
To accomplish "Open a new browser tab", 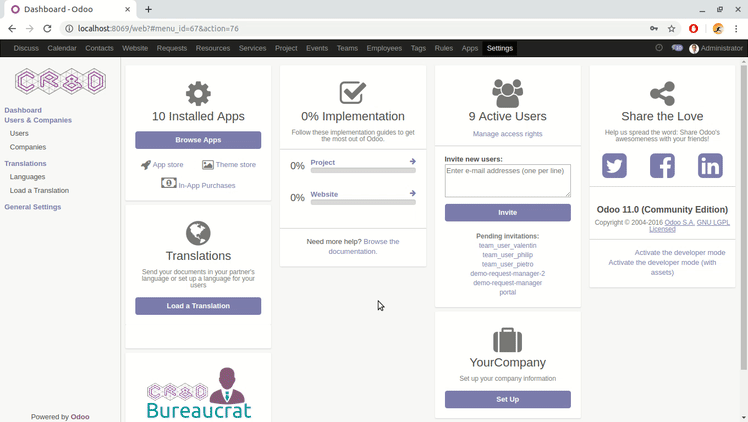I will tap(148, 9).
